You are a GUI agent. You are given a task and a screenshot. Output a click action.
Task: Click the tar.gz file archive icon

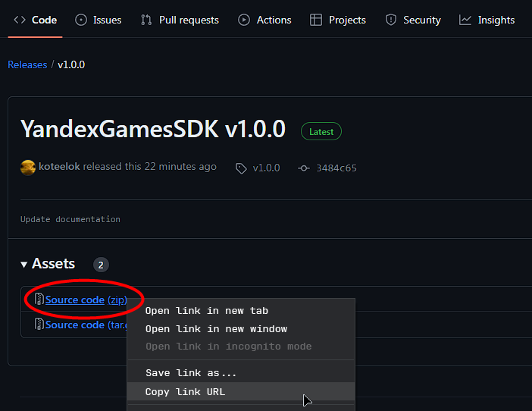point(39,325)
